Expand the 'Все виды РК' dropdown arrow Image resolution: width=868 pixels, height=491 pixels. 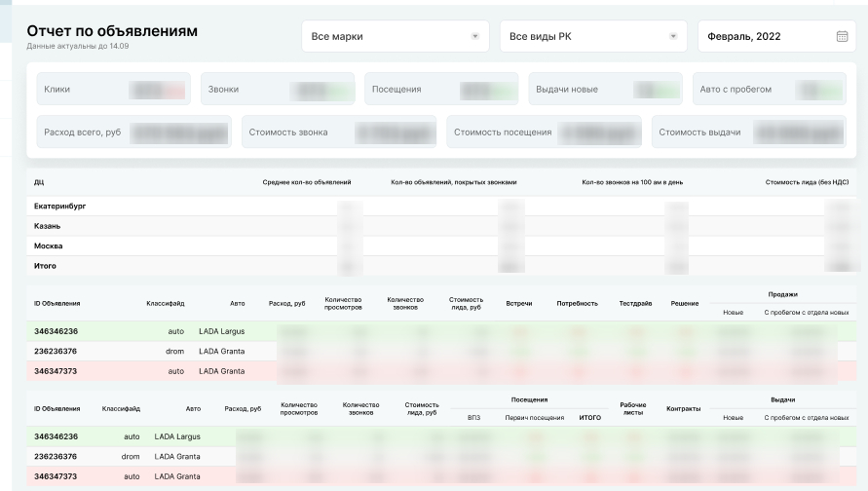click(x=673, y=37)
